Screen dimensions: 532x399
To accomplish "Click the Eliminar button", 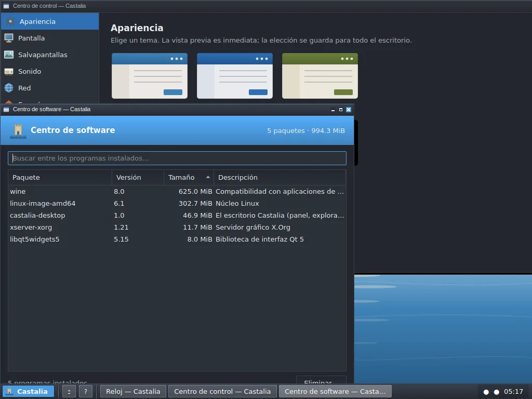I will (x=321, y=381).
